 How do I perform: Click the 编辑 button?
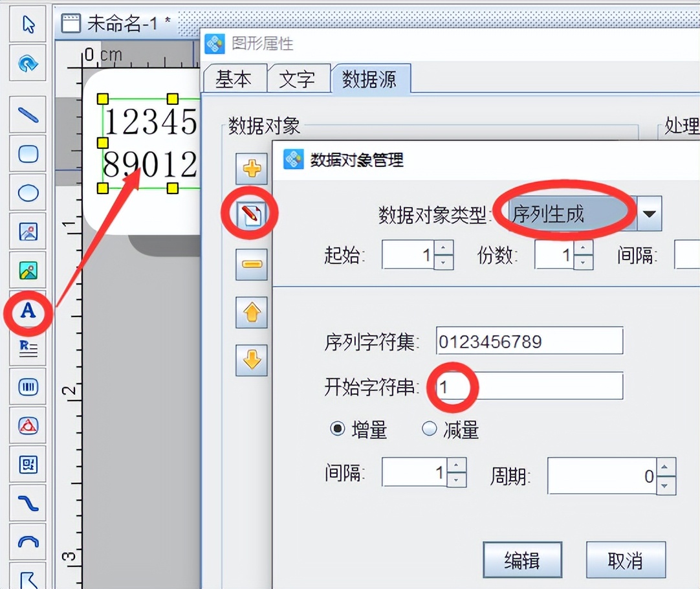pos(523,560)
